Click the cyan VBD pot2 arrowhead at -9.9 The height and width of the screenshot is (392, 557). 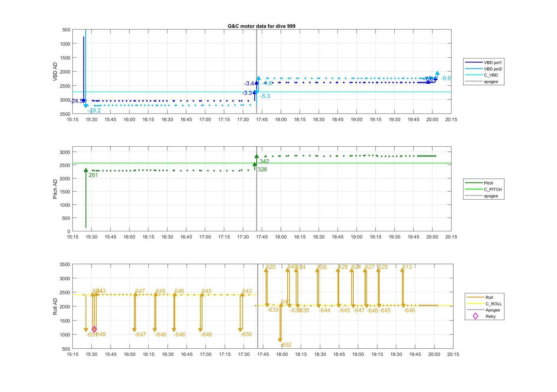click(437, 74)
